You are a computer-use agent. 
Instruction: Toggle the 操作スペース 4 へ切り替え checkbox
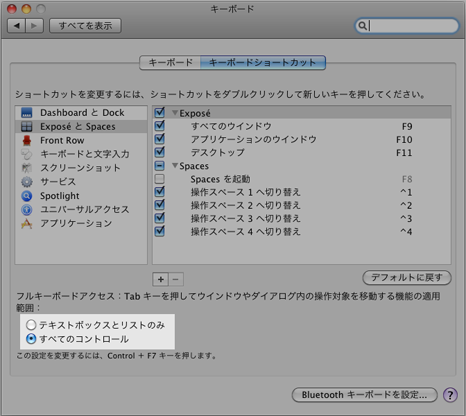click(160, 231)
